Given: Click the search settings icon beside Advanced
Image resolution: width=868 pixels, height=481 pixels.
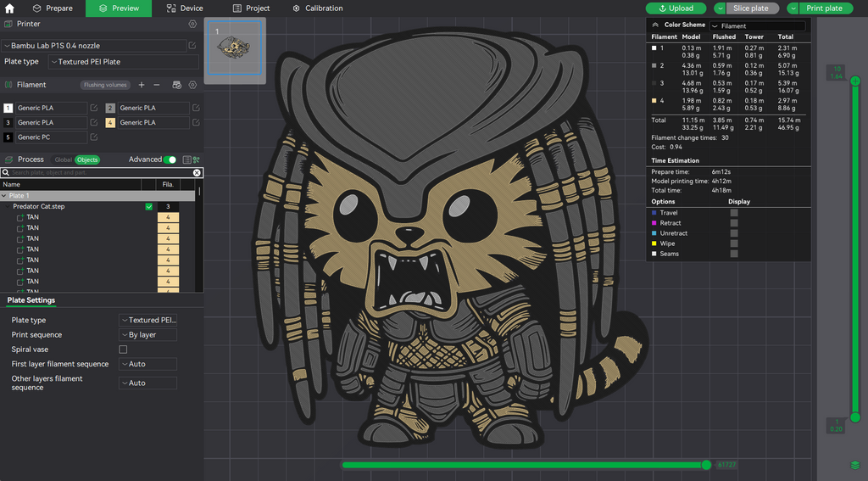Looking at the screenshot, I should pos(197,159).
